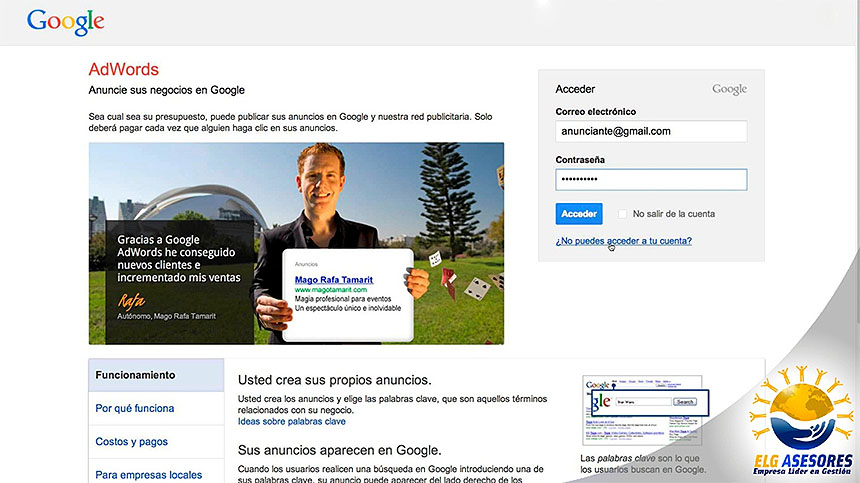Click the magician banner image
860x483 pixels.
[x=296, y=243]
